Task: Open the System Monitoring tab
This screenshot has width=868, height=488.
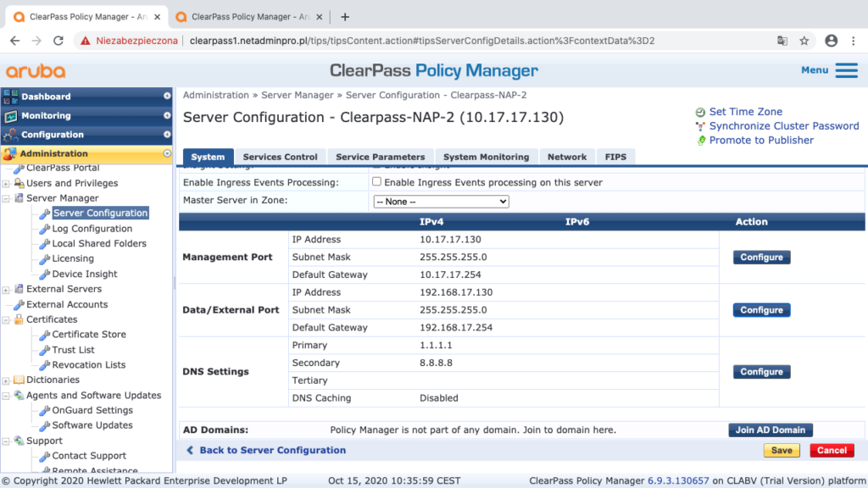Action: (486, 157)
